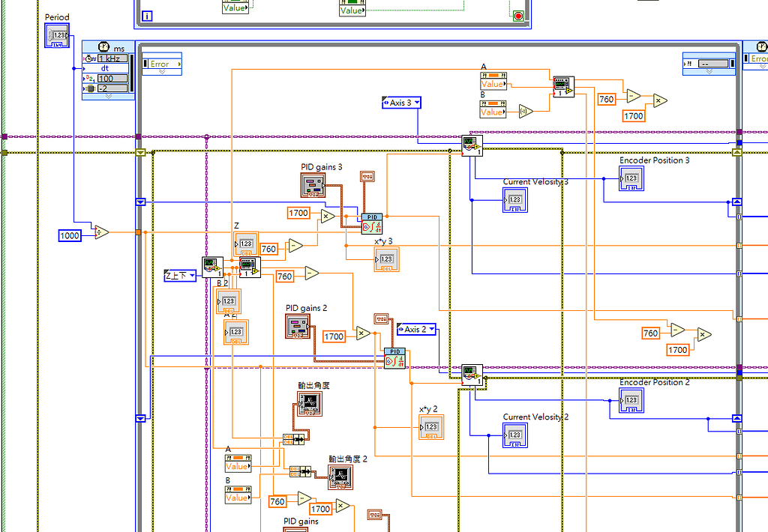Image resolution: width=768 pixels, height=532 pixels.
Task: Select the Encoder Position 3 indicator terminal
Action: coord(631,179)
